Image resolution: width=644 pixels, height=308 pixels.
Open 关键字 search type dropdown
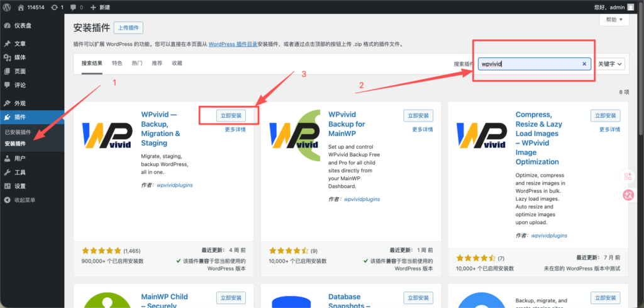609,64
